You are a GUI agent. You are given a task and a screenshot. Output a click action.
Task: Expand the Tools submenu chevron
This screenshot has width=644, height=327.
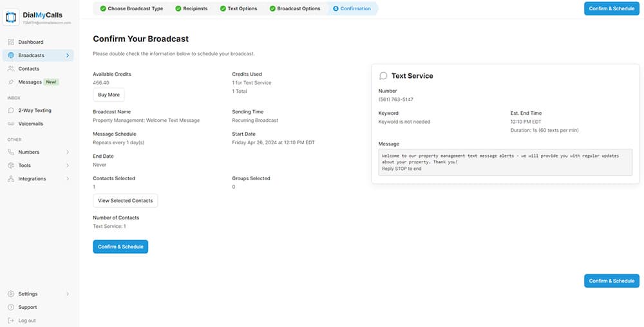click(68, 165)
